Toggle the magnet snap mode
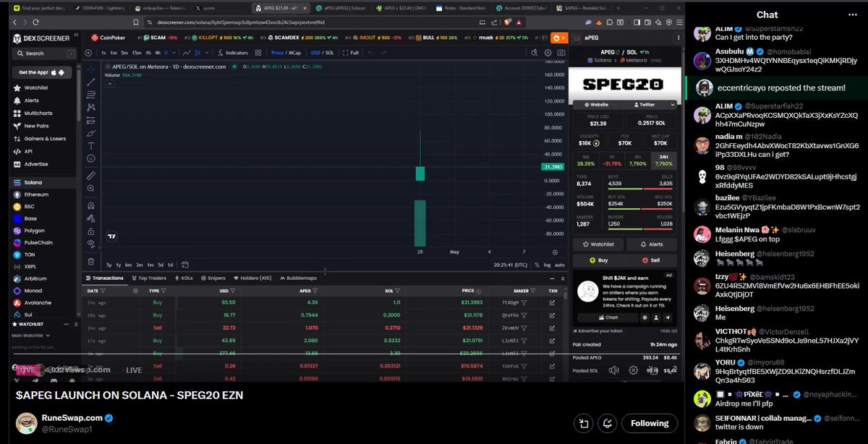 click(90, 205)
